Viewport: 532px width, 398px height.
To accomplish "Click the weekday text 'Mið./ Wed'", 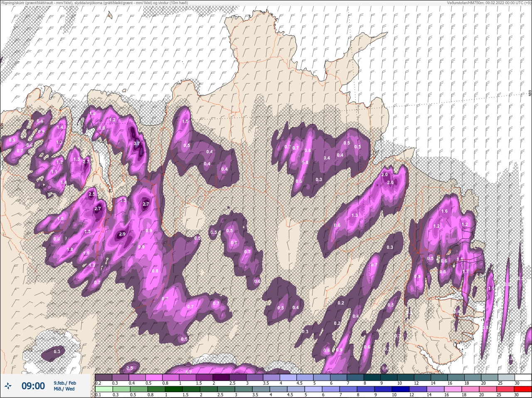I will click(x=64, y=389).
